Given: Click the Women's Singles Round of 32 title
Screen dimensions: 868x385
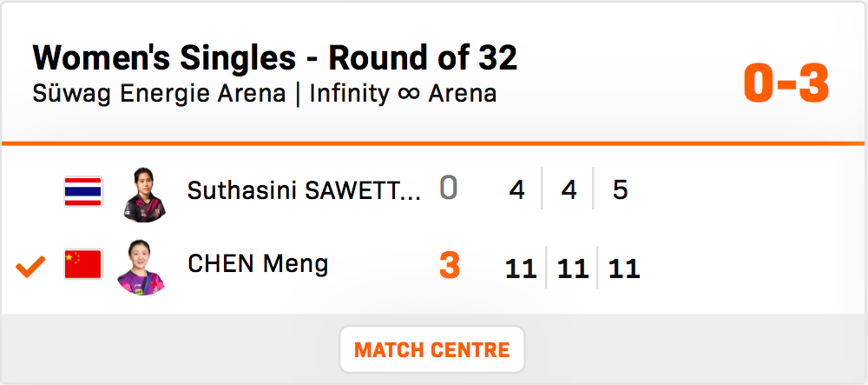Looking at the screenshot, I should 274,58.
